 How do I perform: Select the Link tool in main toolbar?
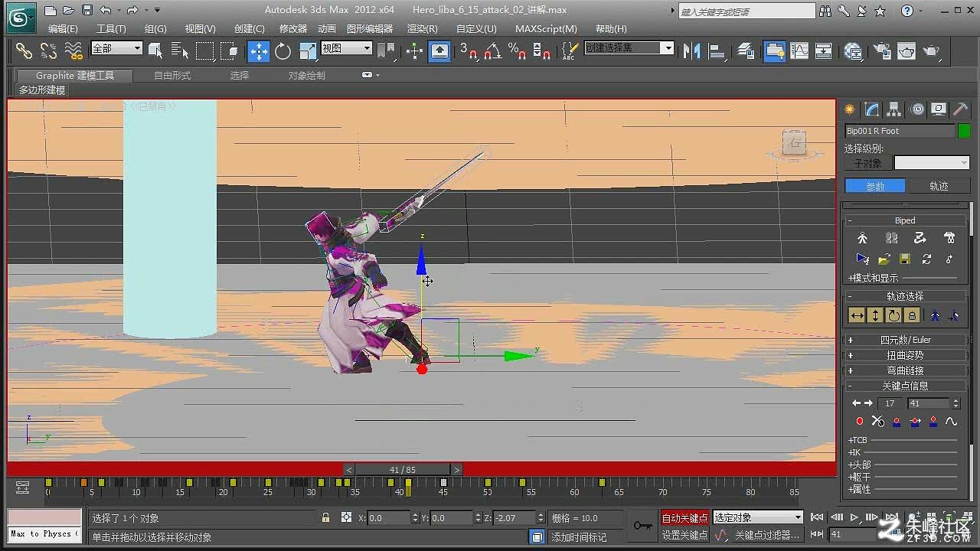tap(24, 51)
